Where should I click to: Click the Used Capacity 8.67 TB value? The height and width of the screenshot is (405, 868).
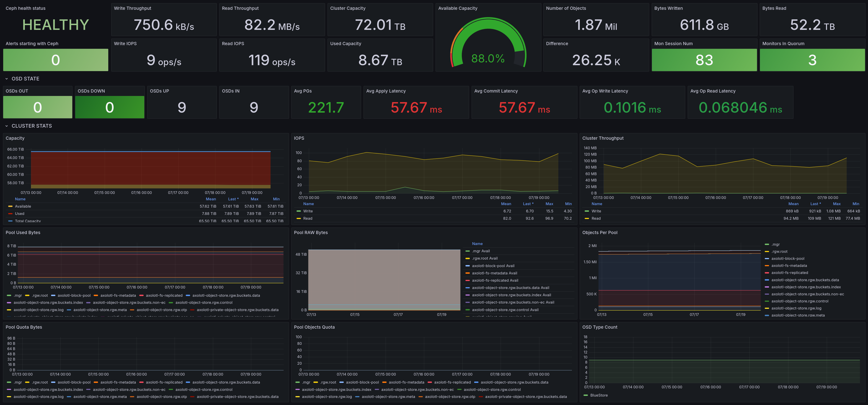click(x=380, y=60)
